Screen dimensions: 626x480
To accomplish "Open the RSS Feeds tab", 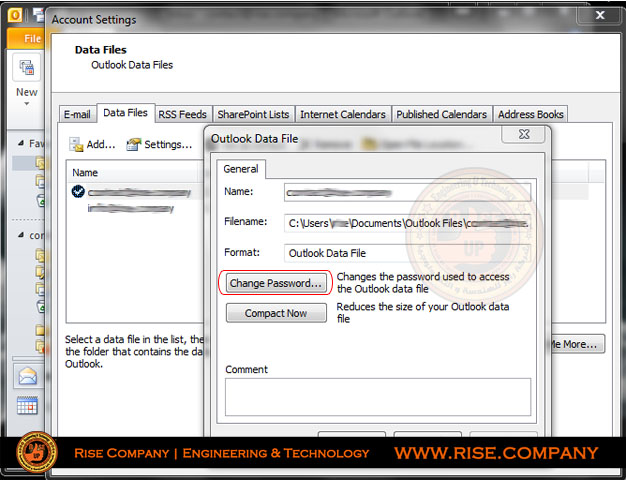I will 182,114.
